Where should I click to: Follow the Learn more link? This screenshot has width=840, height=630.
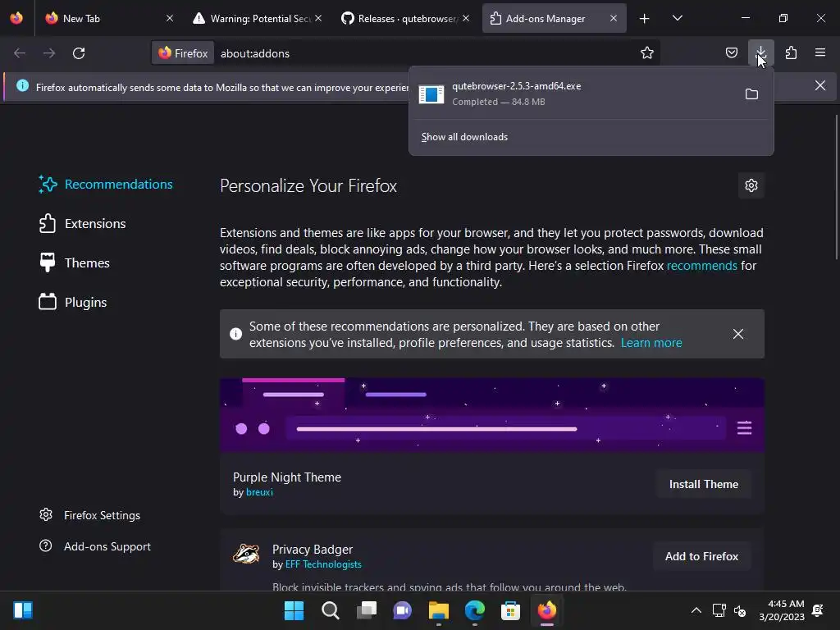click(x=651, y=343)
